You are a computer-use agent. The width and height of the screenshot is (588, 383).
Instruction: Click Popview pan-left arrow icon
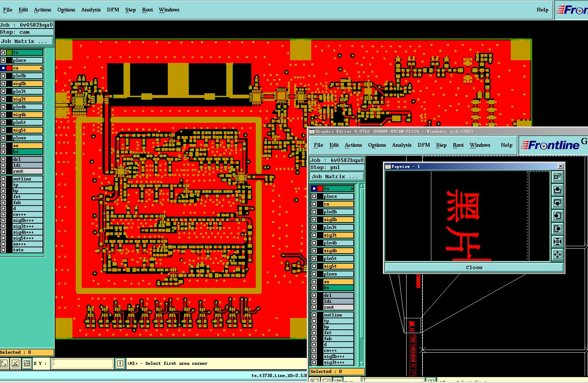[557, 216]
